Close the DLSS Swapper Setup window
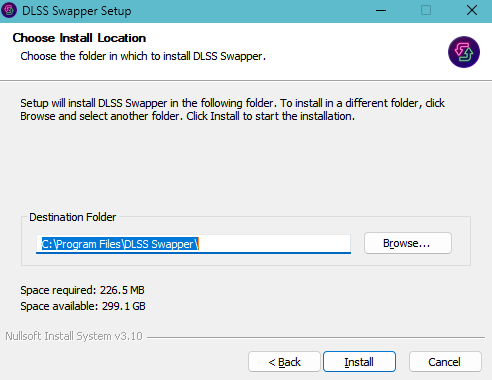The height and width of the screenshot is (380, 492). tap(472, 11)
